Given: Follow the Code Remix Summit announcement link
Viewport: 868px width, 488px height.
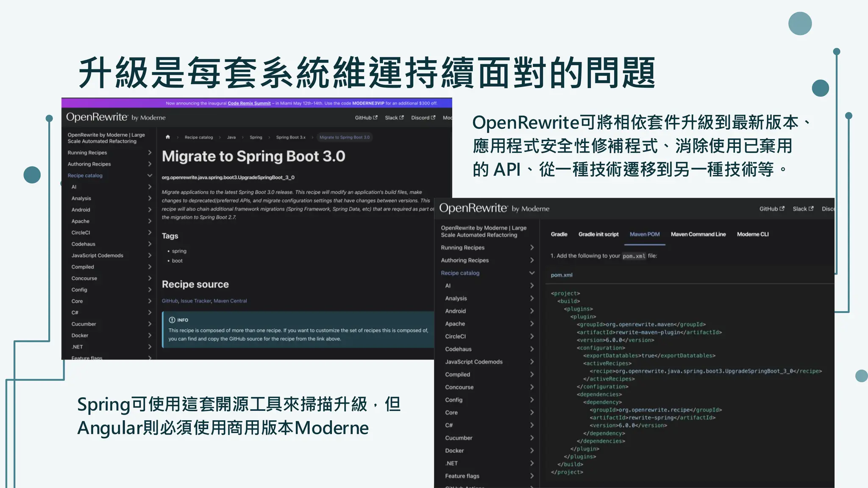Looking at the screenshot, I should pos(249,103).
